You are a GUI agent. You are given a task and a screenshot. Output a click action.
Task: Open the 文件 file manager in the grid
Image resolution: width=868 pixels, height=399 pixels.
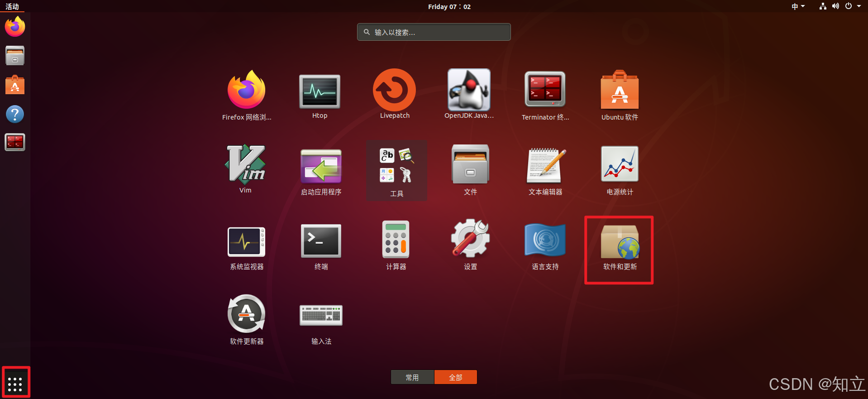tap(470, 164)
